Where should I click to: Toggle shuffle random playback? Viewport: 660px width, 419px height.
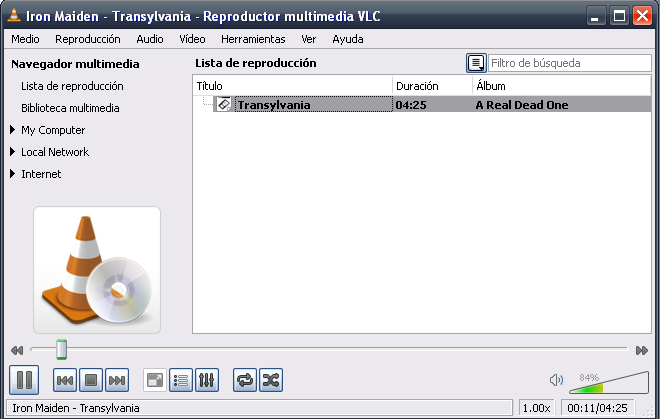pos(271,380)
